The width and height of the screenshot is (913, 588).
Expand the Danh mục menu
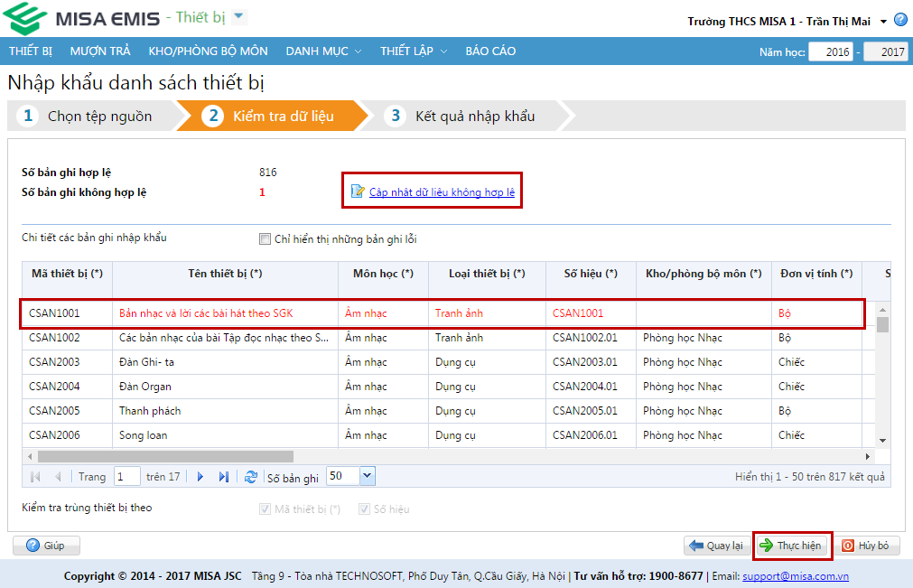click(323, 51)
